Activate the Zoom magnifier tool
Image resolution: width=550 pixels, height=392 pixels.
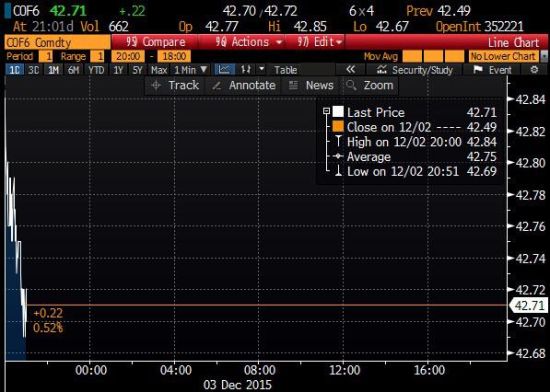[369, 85]
